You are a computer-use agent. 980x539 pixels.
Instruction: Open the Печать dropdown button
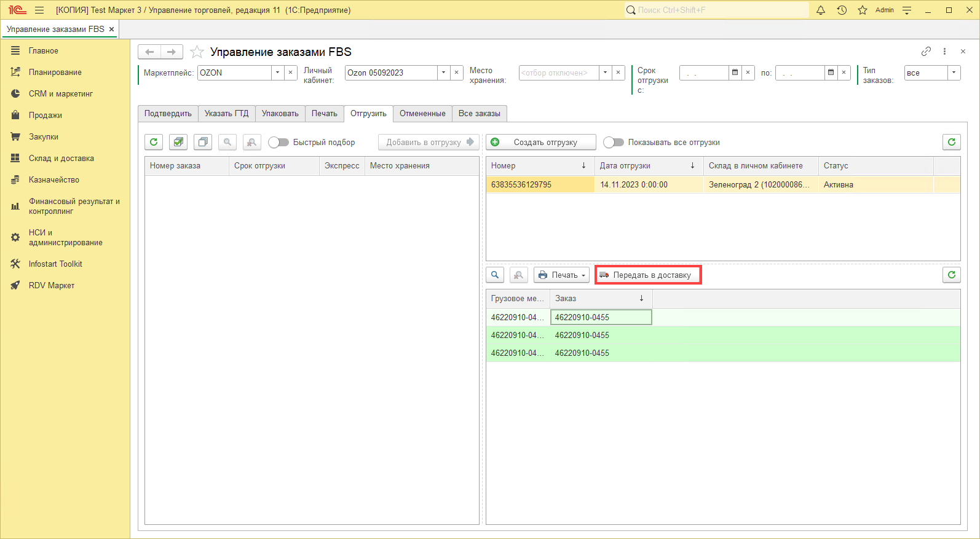pos(561,275)
